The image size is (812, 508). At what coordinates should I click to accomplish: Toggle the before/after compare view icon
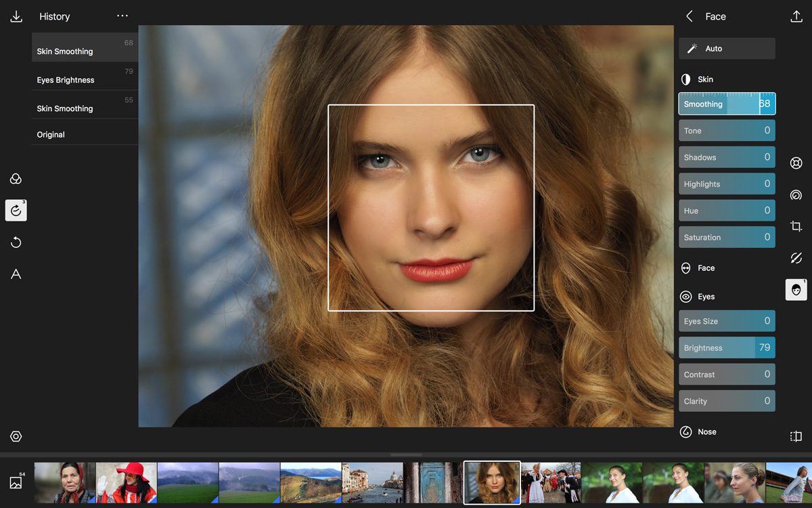796,436
